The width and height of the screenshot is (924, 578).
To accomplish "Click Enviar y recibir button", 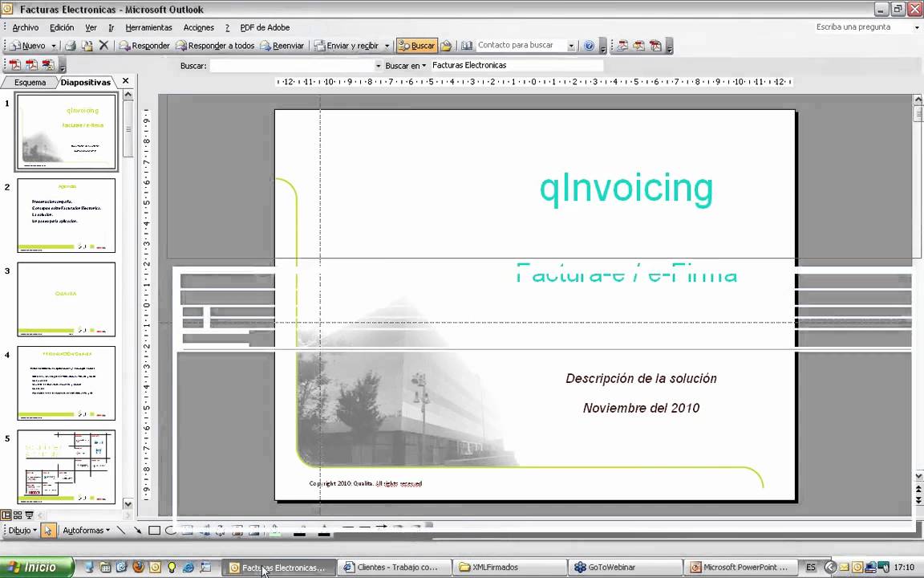I will [346, 46].
